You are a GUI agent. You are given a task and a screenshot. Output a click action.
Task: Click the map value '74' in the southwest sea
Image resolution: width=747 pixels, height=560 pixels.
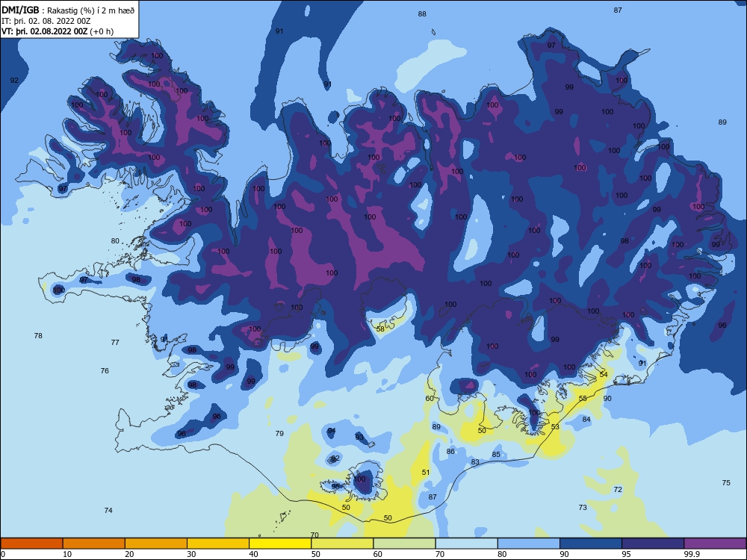[x=108, y=511]
